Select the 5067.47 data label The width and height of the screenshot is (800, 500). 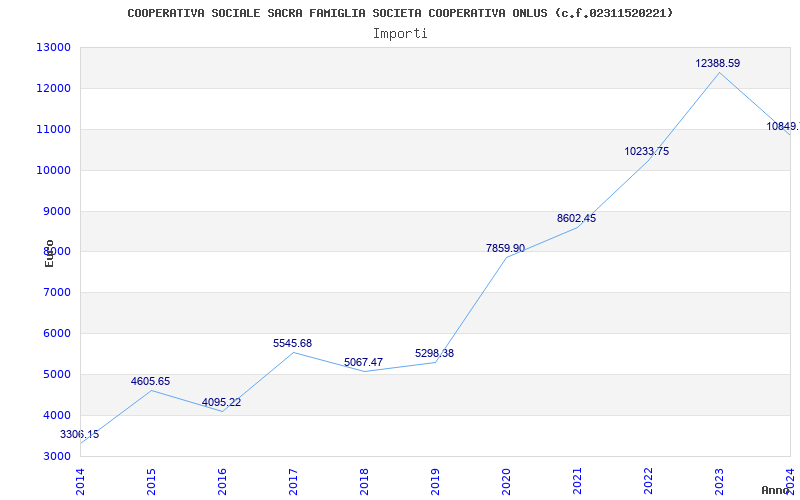pos(363,362)
